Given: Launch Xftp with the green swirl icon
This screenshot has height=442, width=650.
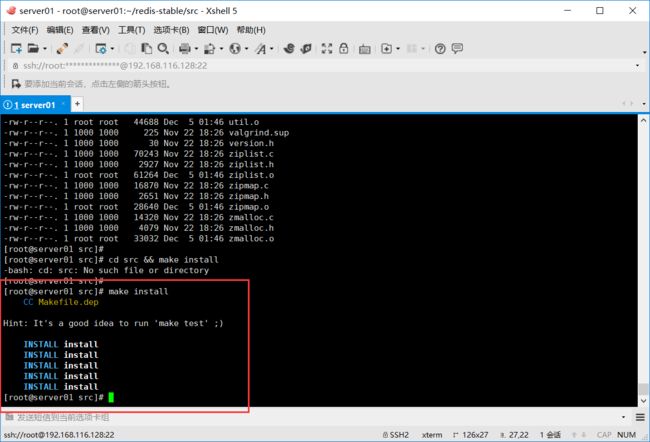Looking at the screenshot, I should tap(289, 49).
